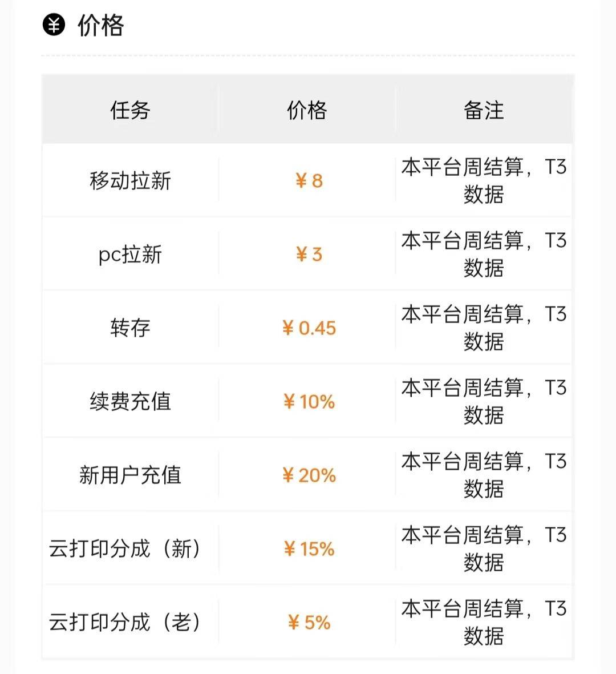This screenshot has width=616, height=674.
Task: Click the 价格 column header
Action: [307, 111]
